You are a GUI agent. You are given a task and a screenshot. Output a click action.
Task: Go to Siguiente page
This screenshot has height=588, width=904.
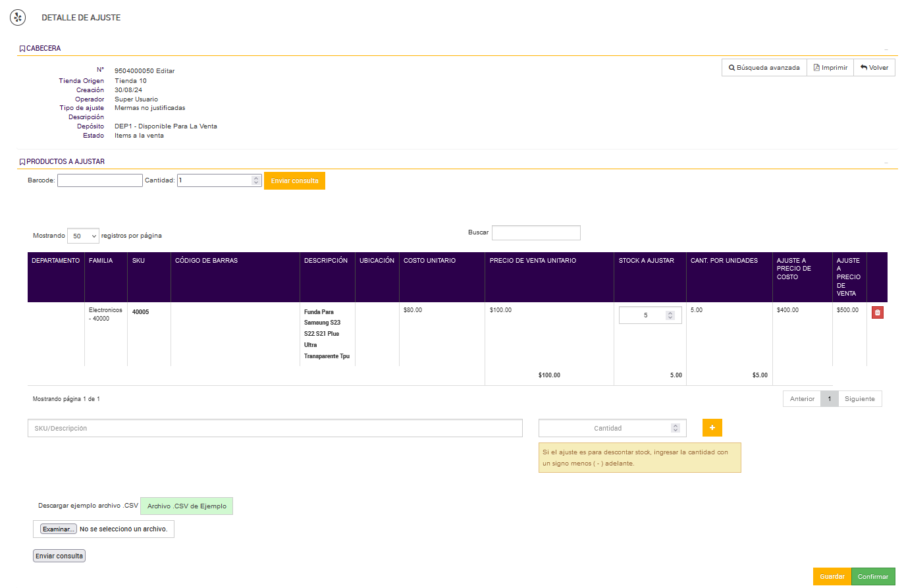point(859,399)
